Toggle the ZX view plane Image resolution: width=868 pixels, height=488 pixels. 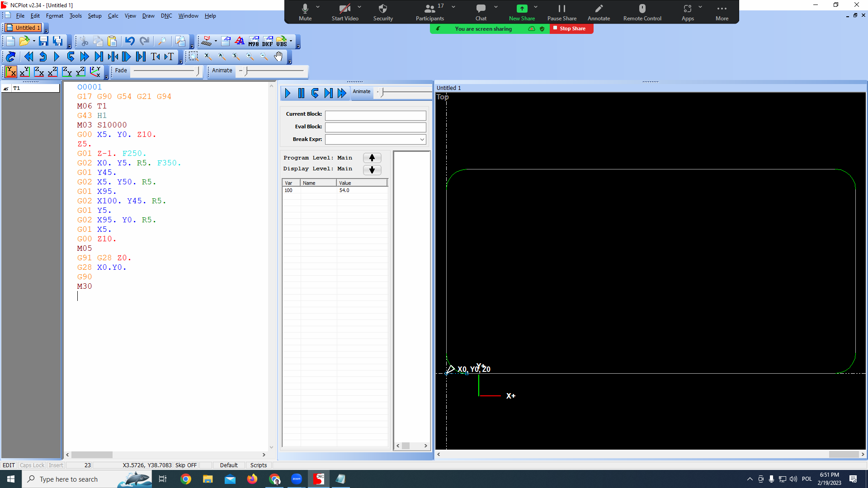click(x=39, y=71)
